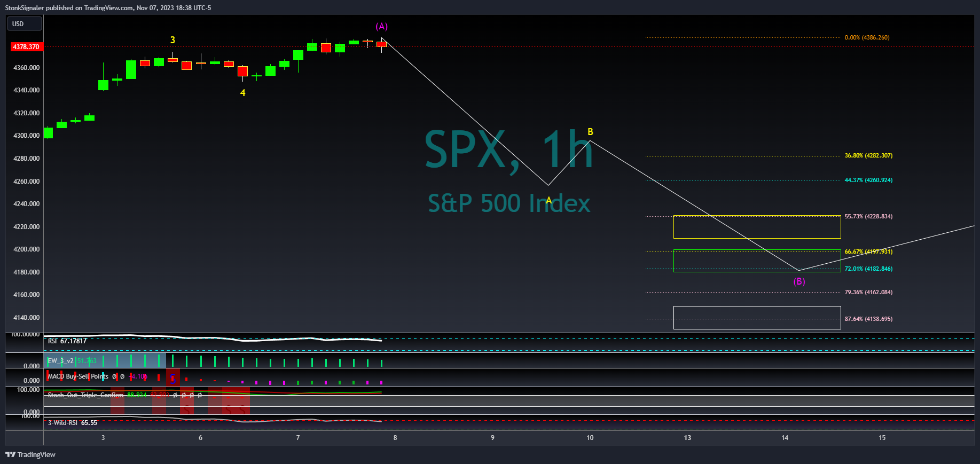Viewport: 980px width, 464px height.
Task: Click the 55.73% (4228.834) Fibonacci label
Action: pos(868,216)
